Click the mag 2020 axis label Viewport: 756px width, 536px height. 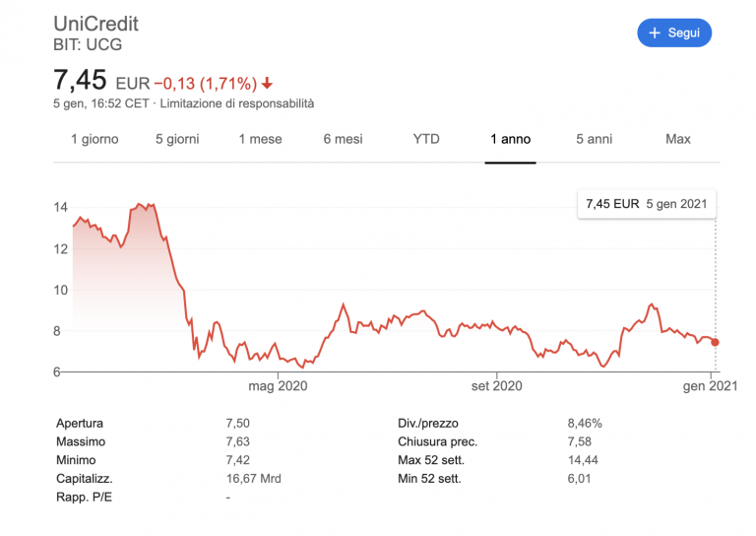[x=279, y=386]
